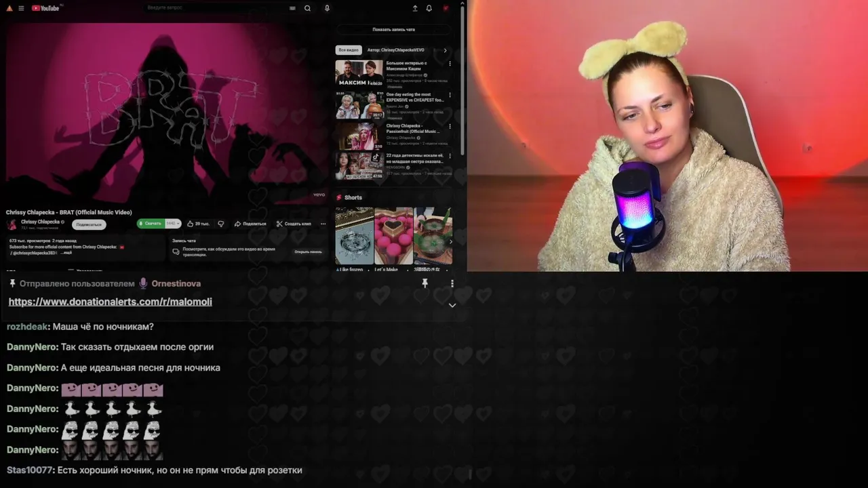Click username 'Stas10077' in chat

(x=29, y=470)
